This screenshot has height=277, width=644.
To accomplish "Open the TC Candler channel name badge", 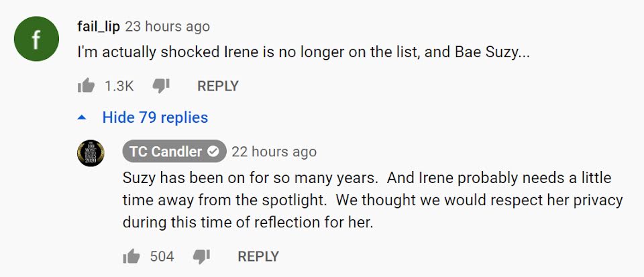I will [x=166, y=152].
